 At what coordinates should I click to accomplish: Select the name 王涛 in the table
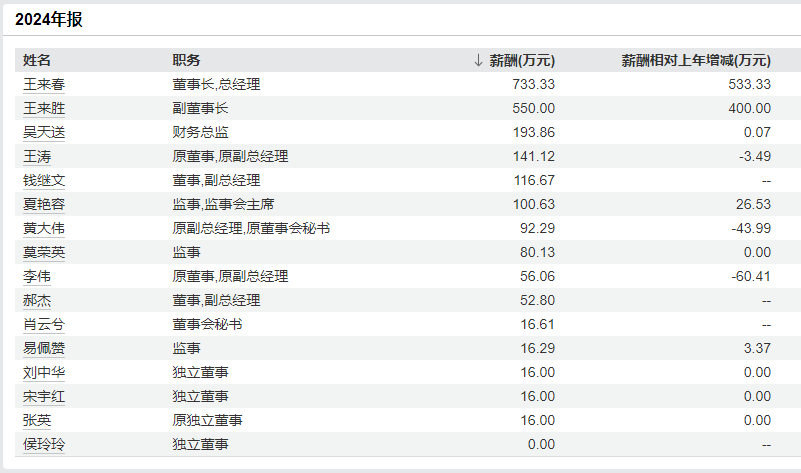[37, 156]
